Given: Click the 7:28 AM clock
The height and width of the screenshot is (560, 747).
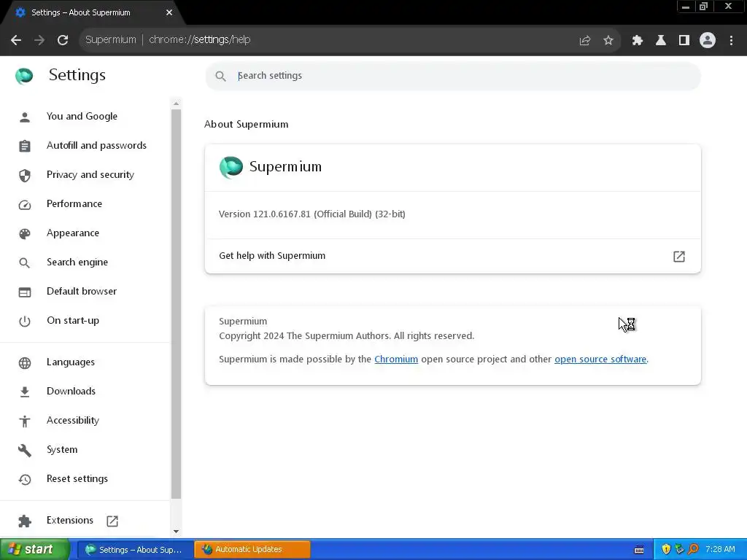Looking at the screenshot, I should [x=720, y=550].
